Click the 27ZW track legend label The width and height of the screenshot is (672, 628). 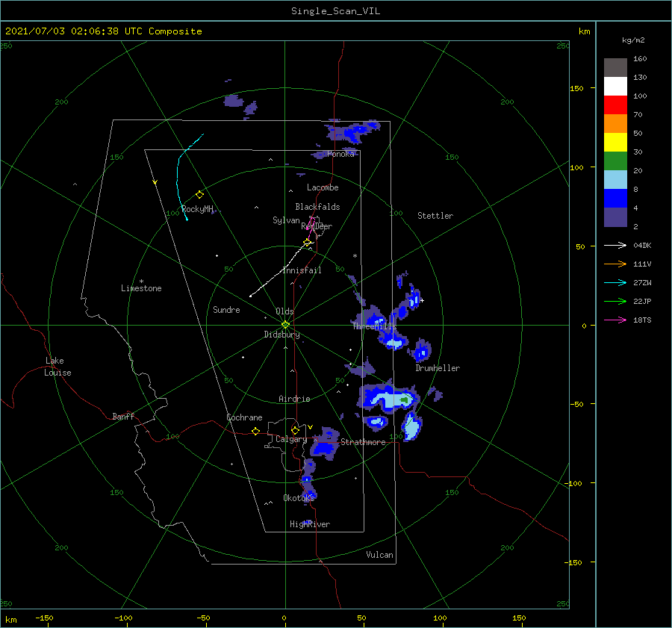642,282
